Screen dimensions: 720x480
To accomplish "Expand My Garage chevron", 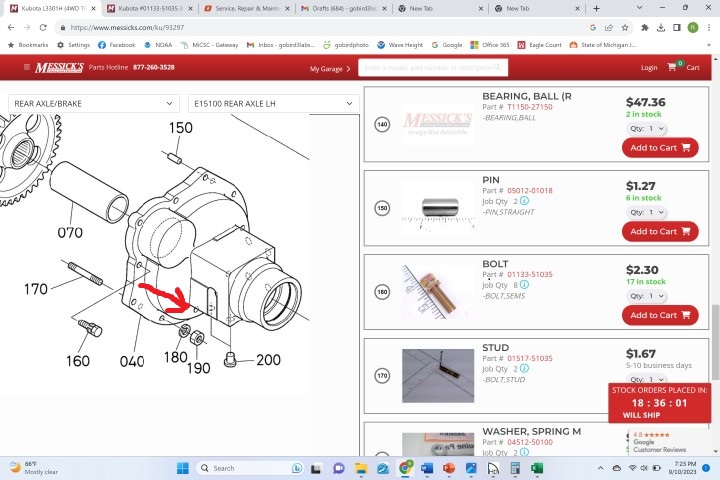I will pyautogui.click(x=349, y=68).
